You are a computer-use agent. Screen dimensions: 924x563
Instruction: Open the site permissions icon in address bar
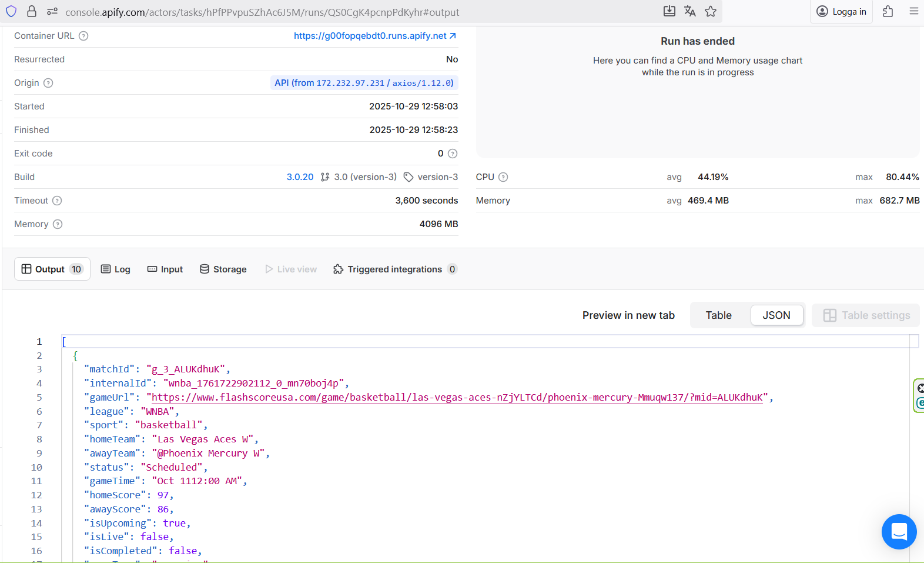click(52, 12)
